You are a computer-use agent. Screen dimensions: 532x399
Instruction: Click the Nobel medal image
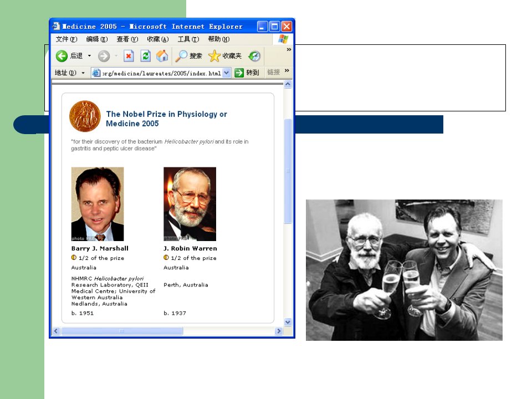point(85,116)
